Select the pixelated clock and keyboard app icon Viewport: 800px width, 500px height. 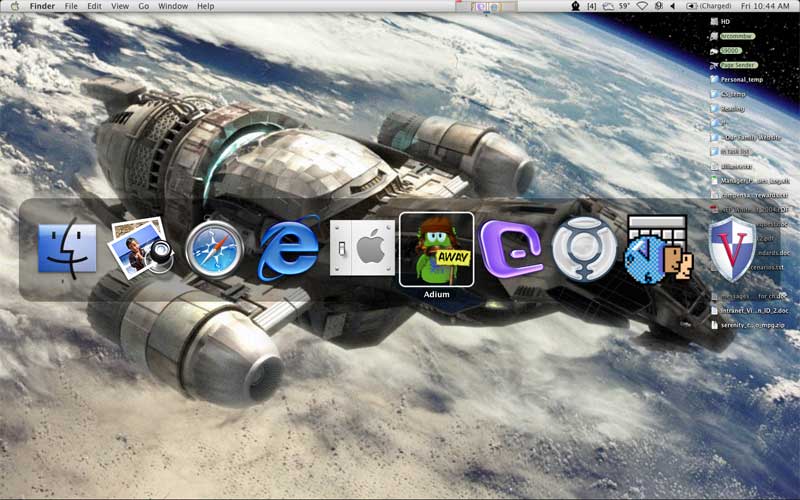658,249
